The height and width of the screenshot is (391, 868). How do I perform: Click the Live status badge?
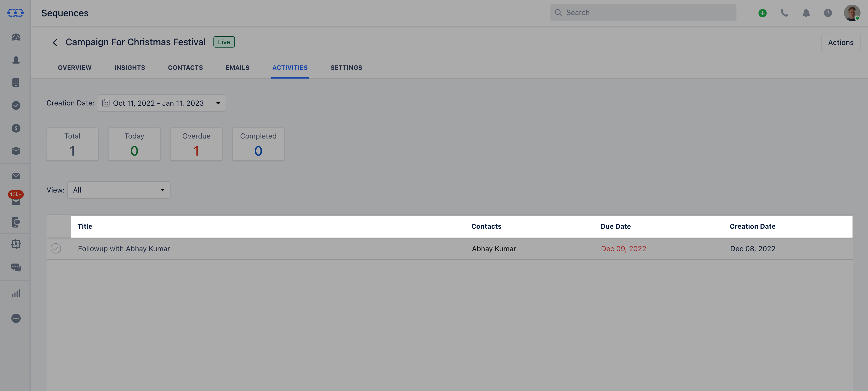click(x=224, y=42)
